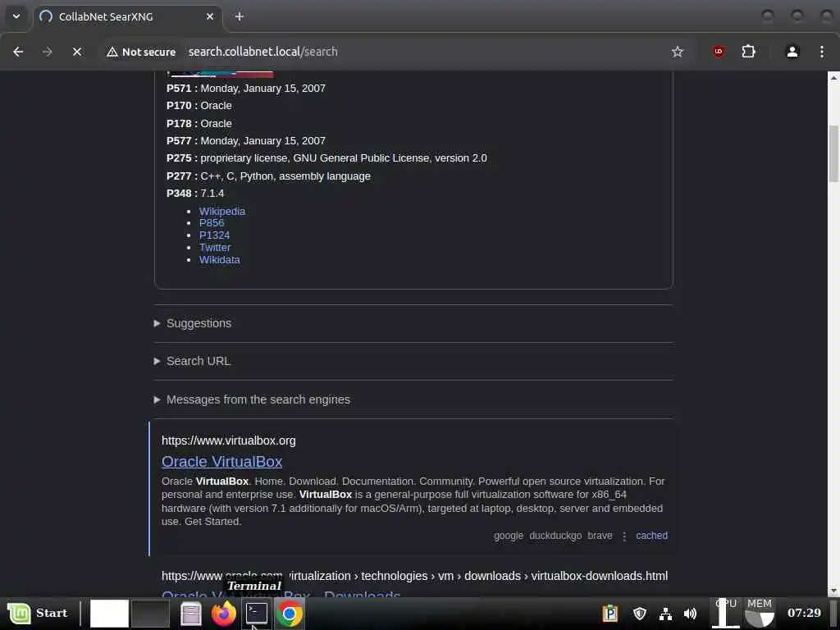Open the Wikidata link
This screenshot has height=630, width=840.
click(x=220, y=260)
